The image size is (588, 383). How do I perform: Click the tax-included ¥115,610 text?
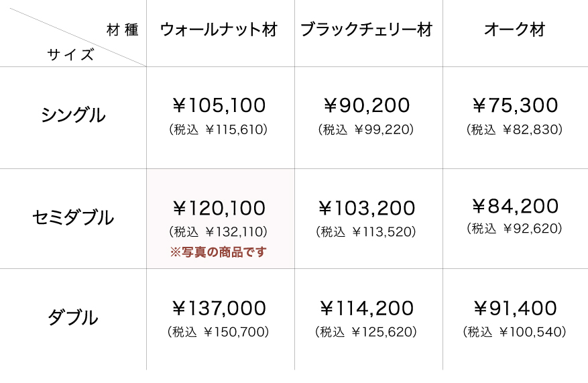[x=219, y=129]
